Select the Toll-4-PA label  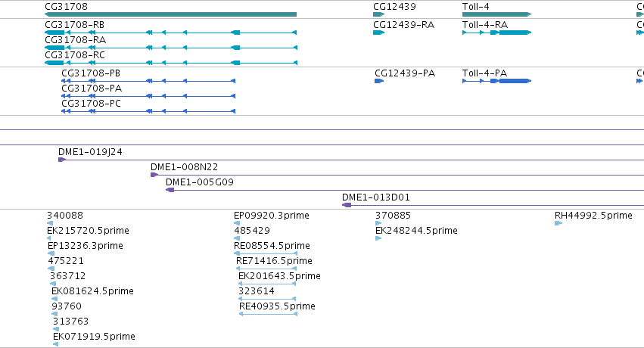tap(484, 73)
